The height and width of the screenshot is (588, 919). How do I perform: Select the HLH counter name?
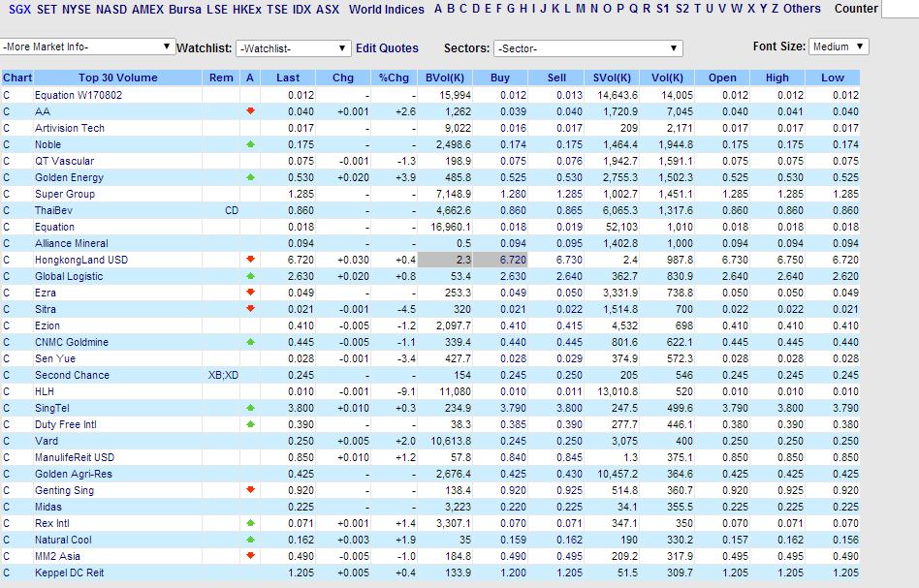[x=44, y=391]
